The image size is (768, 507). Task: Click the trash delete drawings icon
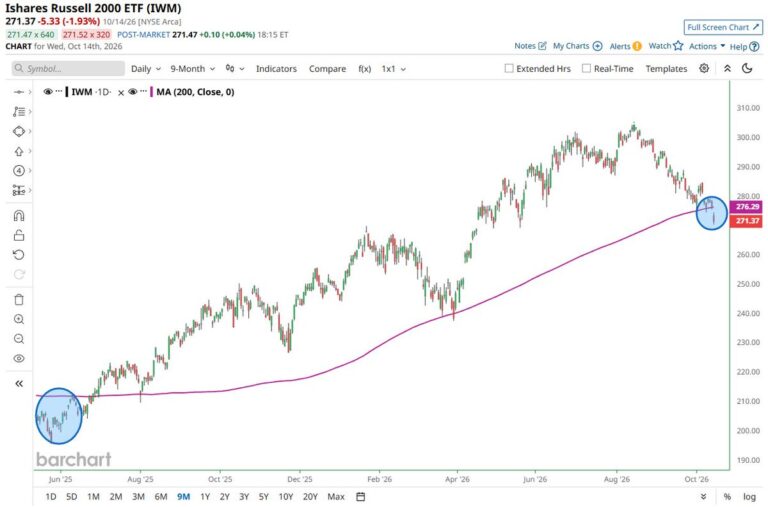pos(19,300)
